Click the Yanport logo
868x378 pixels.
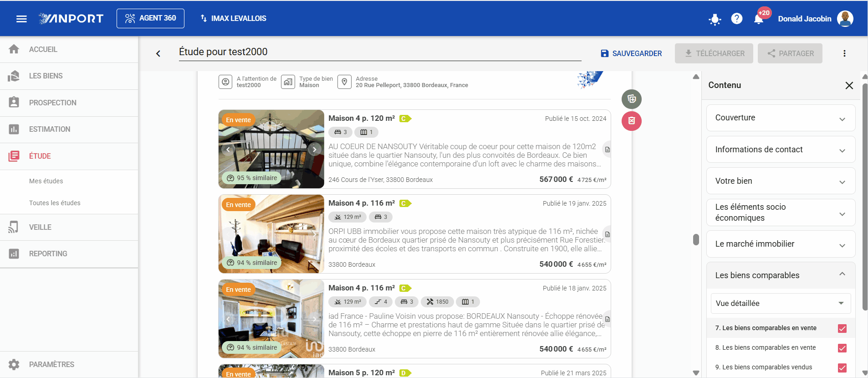pos(71,19)
